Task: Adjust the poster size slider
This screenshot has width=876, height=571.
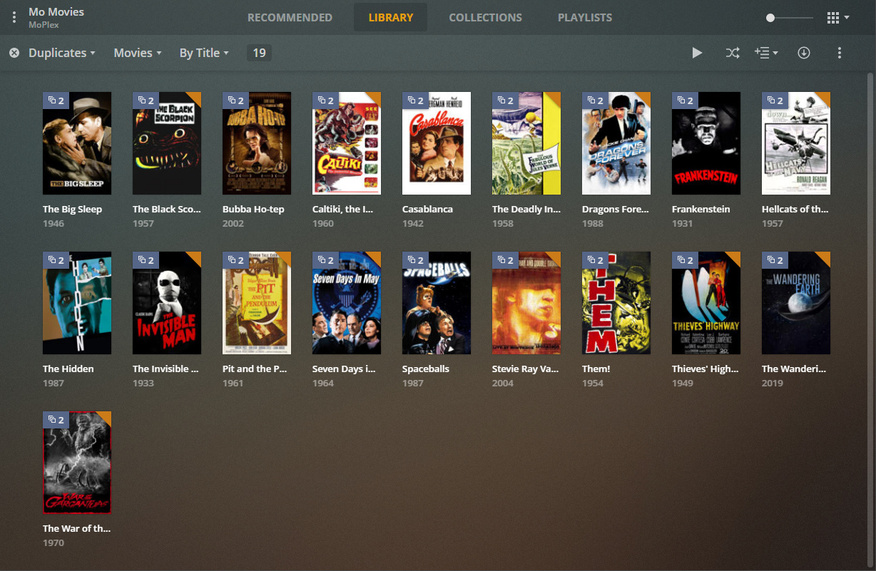Action: coord(789,18)
